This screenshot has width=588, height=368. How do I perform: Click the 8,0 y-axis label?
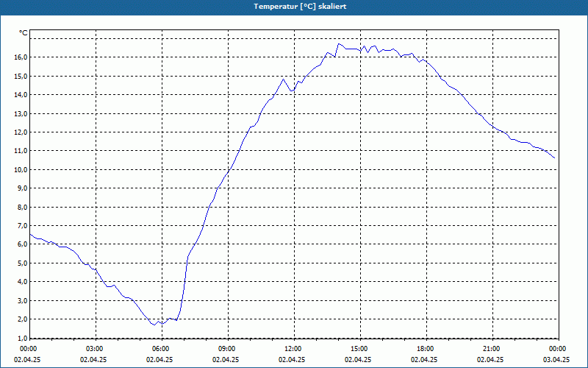coord(22,208)
